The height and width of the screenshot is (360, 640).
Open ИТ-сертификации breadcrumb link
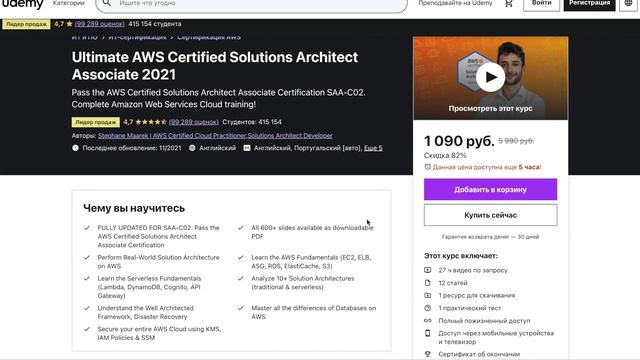coord(137,37)
